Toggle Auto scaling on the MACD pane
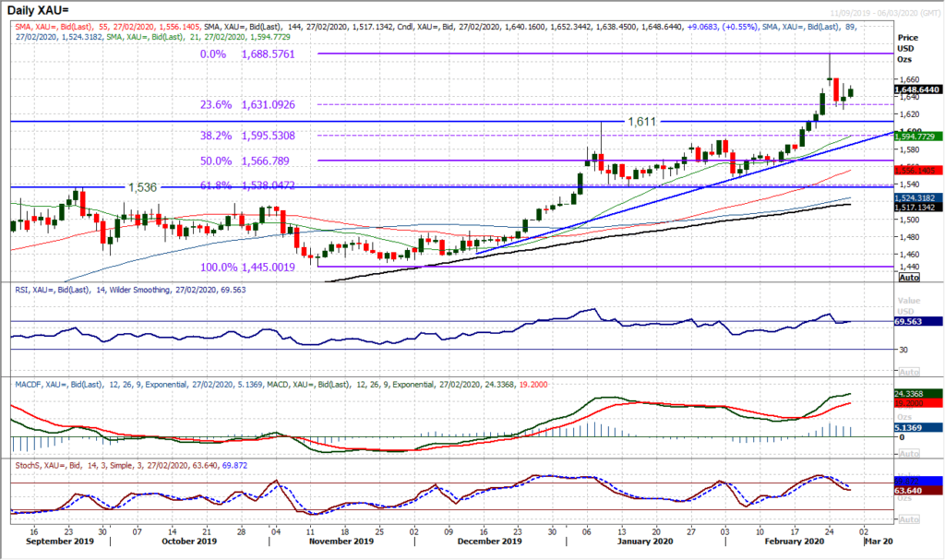Viewport: 945px width, 560px height. (x=909, y=453)
